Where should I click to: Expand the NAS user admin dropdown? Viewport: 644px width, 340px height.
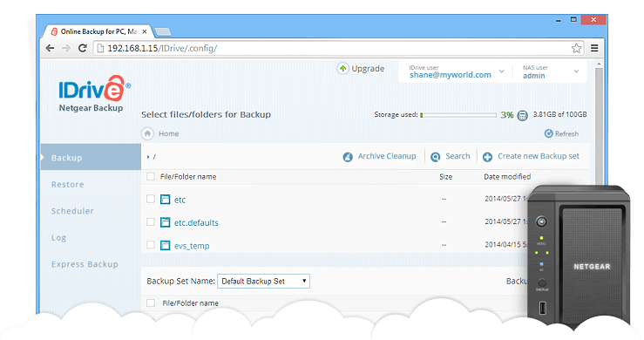coord(576,71)
